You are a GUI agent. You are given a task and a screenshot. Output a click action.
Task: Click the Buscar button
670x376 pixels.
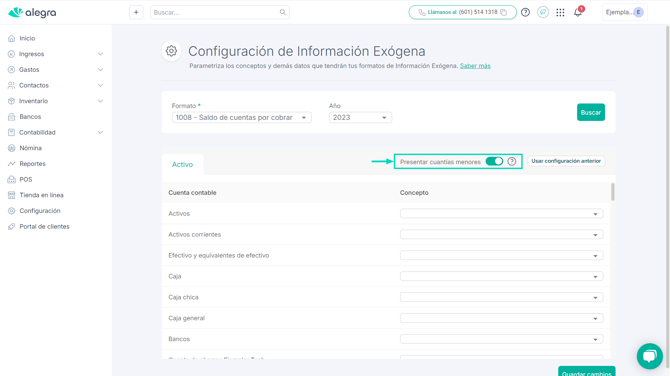point(591,112)
